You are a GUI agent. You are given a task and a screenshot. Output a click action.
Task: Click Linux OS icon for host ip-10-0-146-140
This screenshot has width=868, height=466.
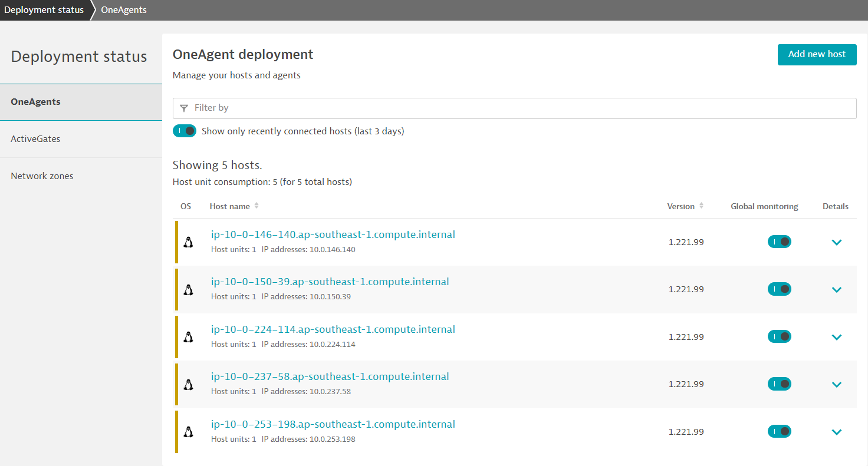click(188, 242)
